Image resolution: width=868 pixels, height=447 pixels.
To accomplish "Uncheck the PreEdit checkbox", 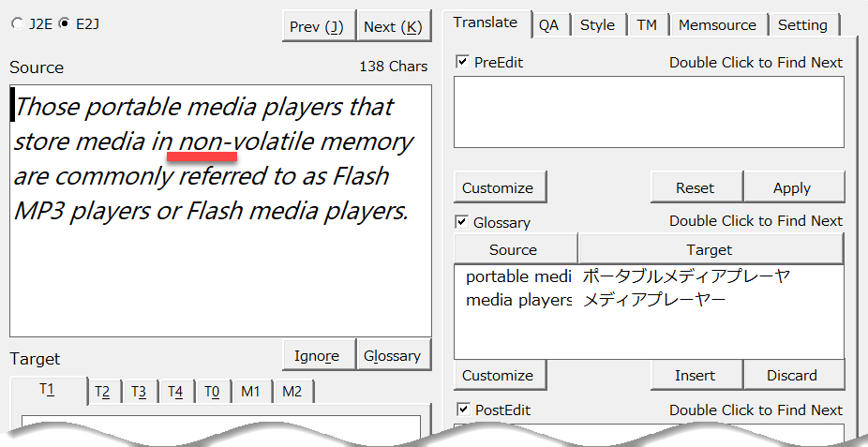I will (x=462, y=62).
